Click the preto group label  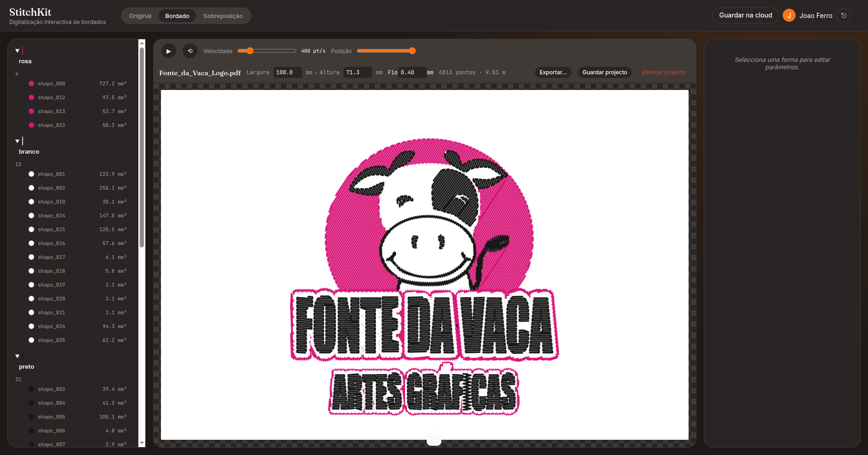[x=26, y=367]
